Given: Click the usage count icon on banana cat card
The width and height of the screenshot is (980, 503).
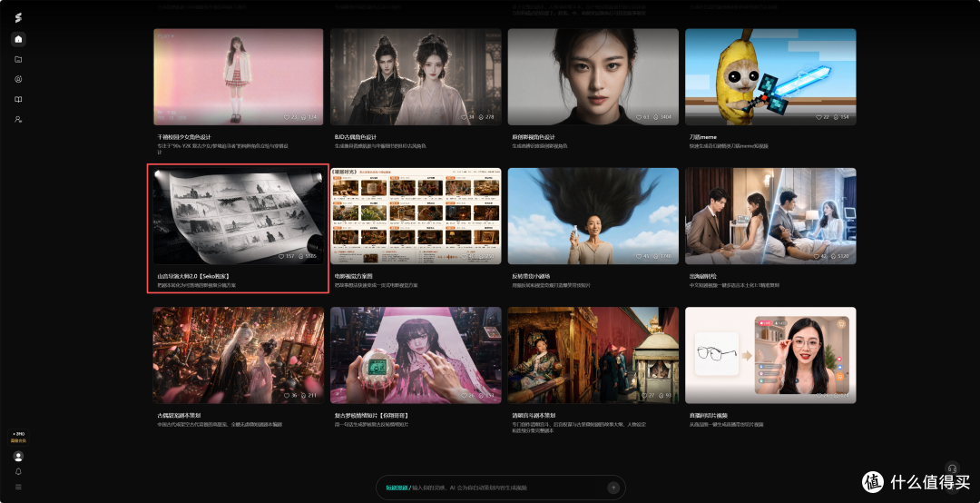Looking at the screenshot, I should pos(836,117).
